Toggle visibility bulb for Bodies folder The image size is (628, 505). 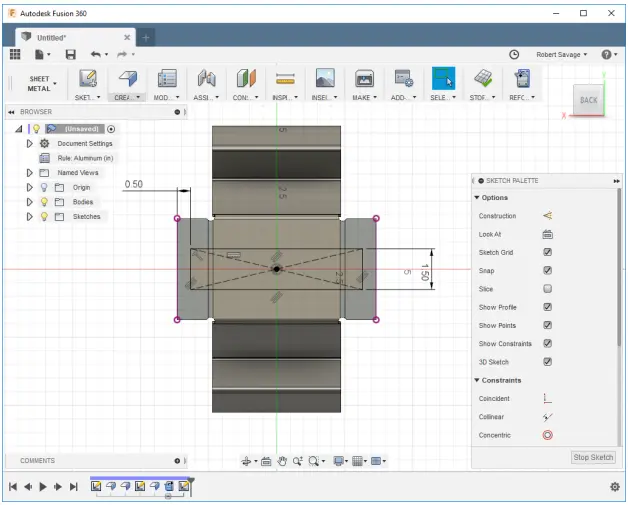[x=44, y=202]
